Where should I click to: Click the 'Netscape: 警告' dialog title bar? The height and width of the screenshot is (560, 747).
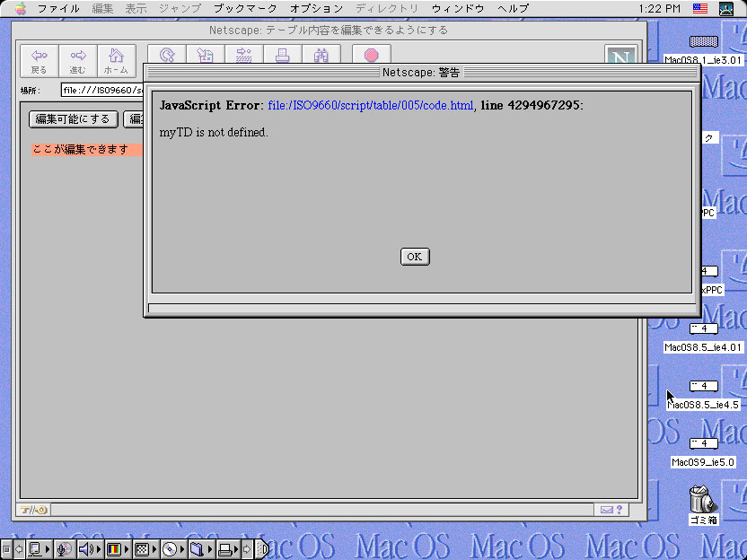tap(422, 73)
